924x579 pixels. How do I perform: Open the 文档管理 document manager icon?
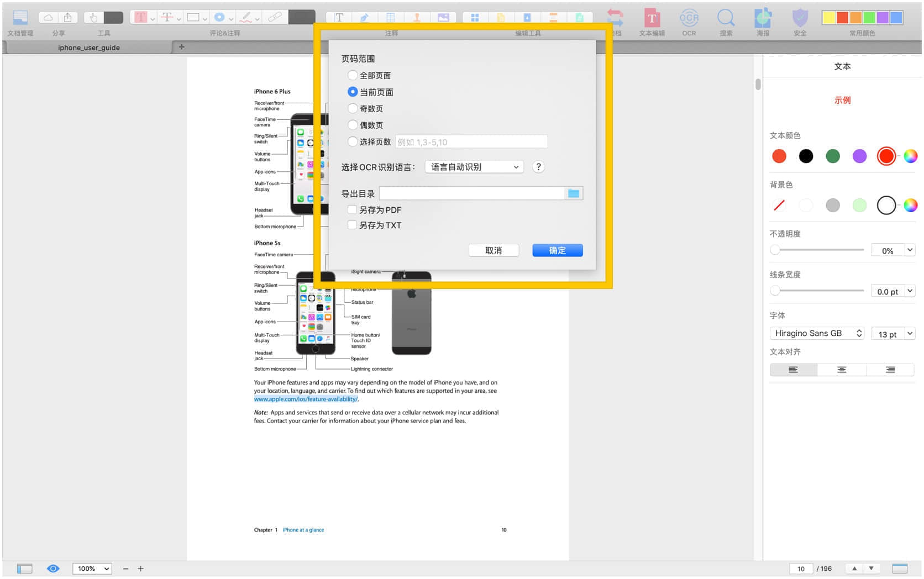(x=20, y=17)
